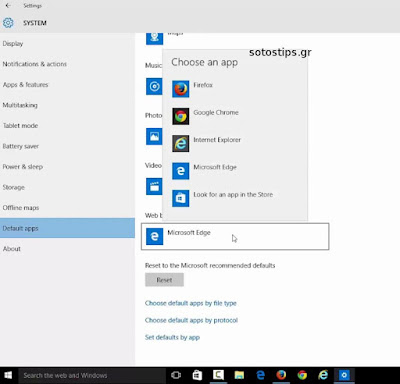Launch Google Chrome from the taskbar
This screenshot has height=384, width=400.
[302, 375]
